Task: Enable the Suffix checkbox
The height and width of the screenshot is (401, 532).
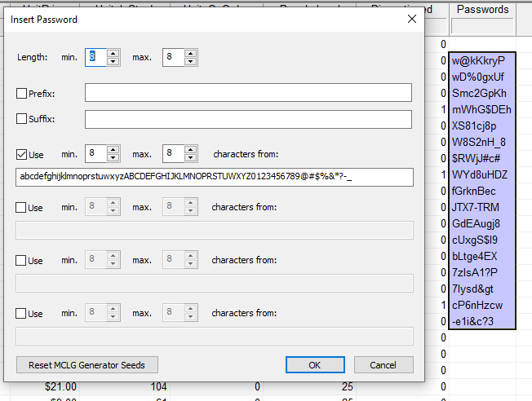Action: pos(22,119)
